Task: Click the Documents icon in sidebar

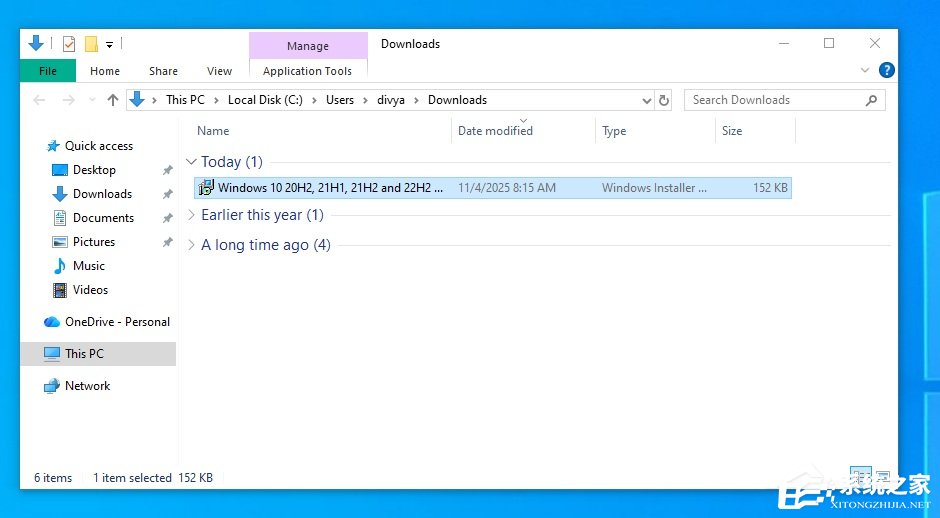Action: tap(60, 218)
